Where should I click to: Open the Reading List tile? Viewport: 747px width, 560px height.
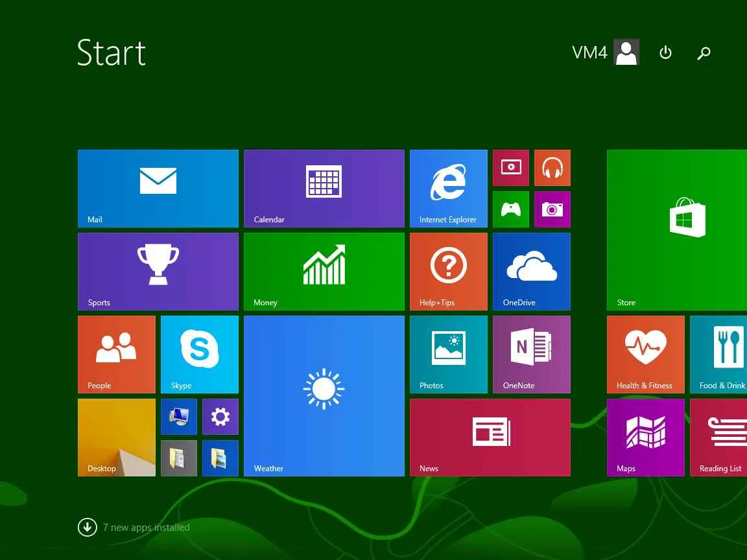tap(718, 437)
